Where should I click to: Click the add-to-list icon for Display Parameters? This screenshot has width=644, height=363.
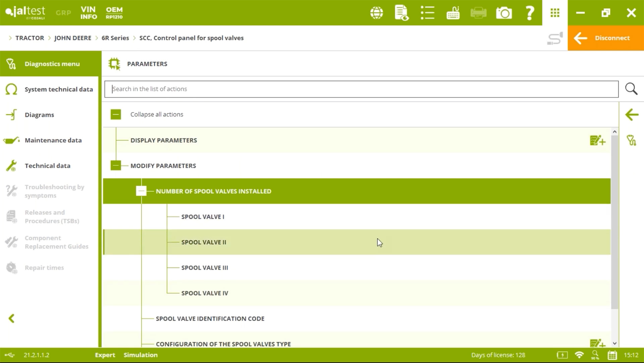pyautogui.click(x=597, y=140)
